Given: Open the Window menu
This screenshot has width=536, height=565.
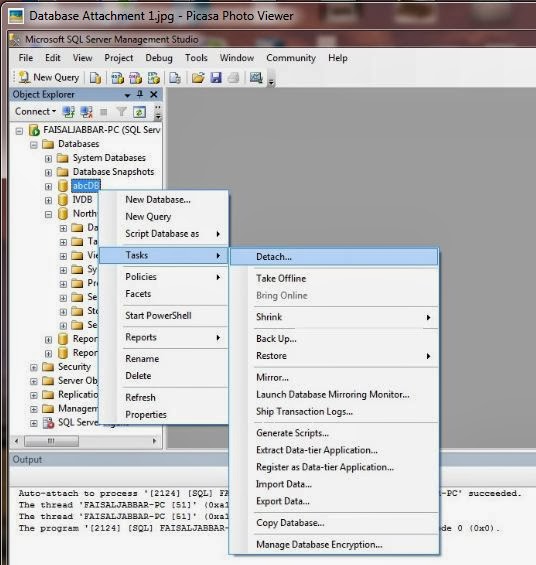Looking at the screenshot, I should pyautogui.click(x=237, y=58).
